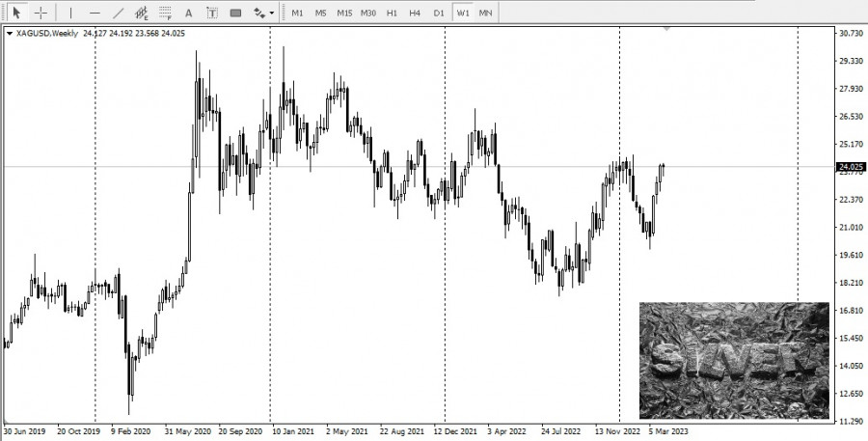The image size is (868, 441).
Task: Click the 31 May 2020 date label
Action: tap(187, 431)
